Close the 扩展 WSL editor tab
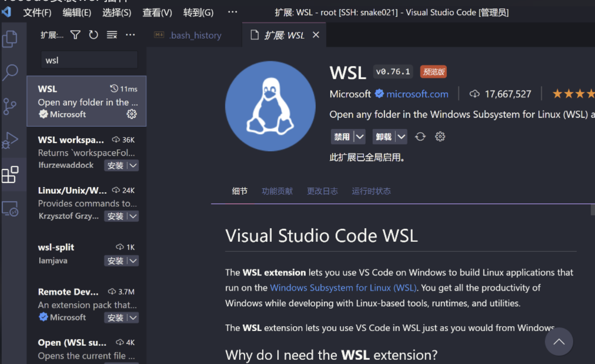The width and height of the screenshot is (595, 364). pyautogui.click(x=316, y=35)
